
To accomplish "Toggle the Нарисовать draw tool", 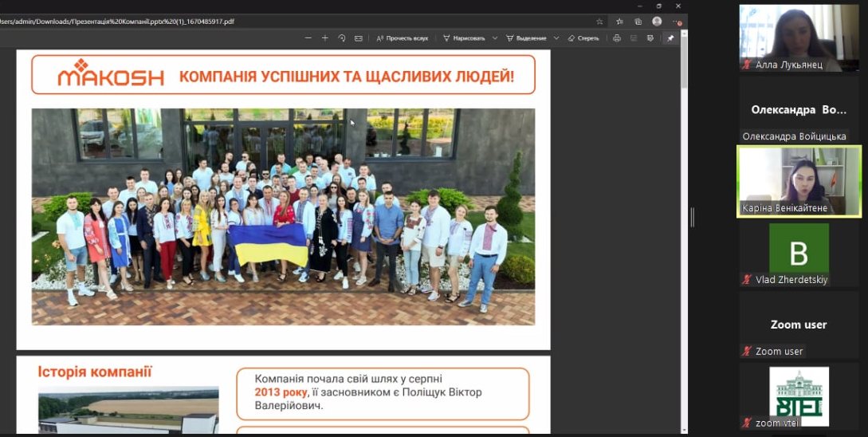I will tap(464, 38).
